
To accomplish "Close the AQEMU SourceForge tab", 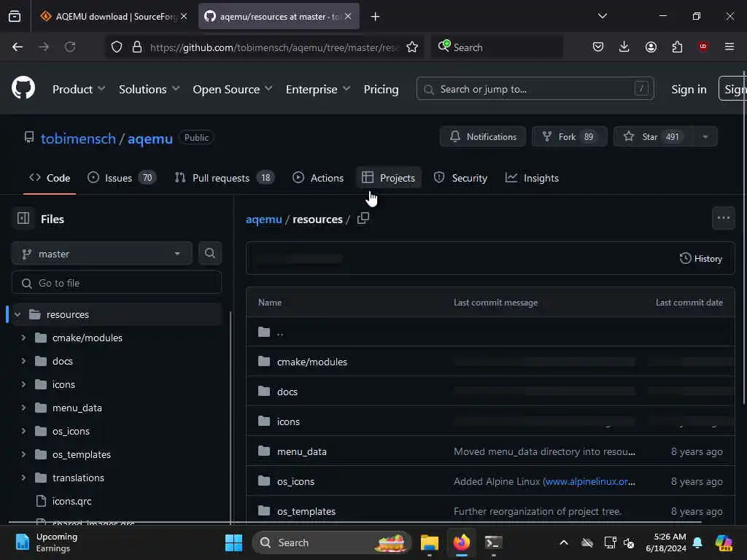I will click(x=184, y=16).
